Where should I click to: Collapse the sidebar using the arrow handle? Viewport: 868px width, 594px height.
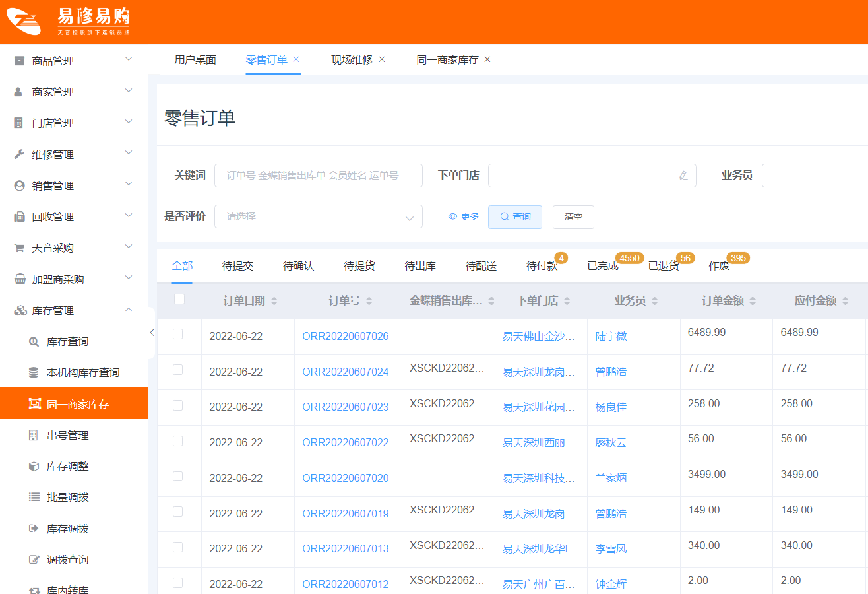[x=152, y=333]
